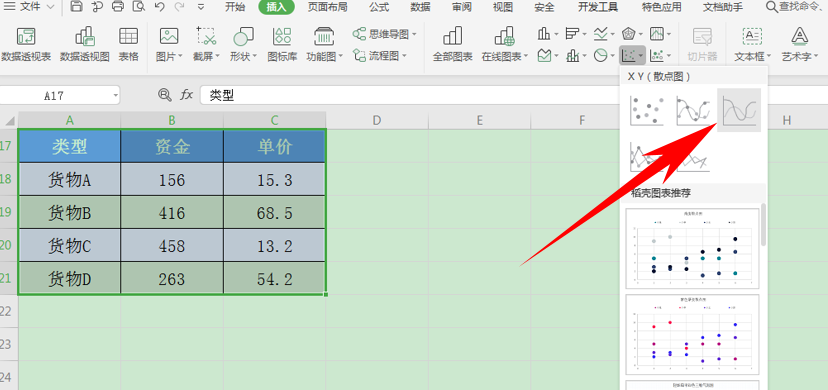Open the 形状 dropdown arrow
Screen dimensions: 828x390
click(255, 56)
